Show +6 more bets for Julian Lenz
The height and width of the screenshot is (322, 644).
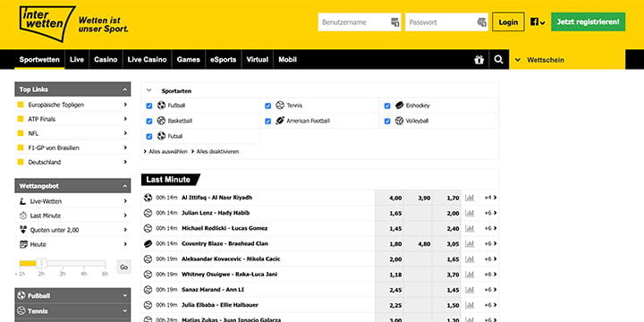coord(490,213)
